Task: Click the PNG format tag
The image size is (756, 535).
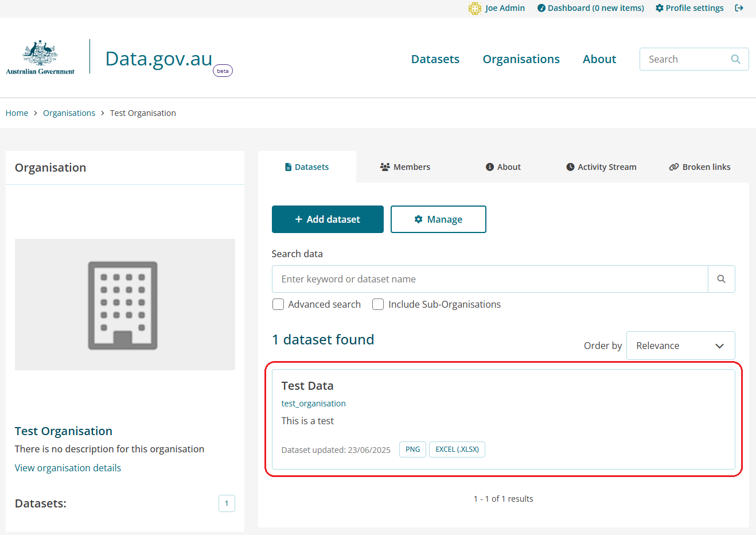Action: [x=412, y=449]
